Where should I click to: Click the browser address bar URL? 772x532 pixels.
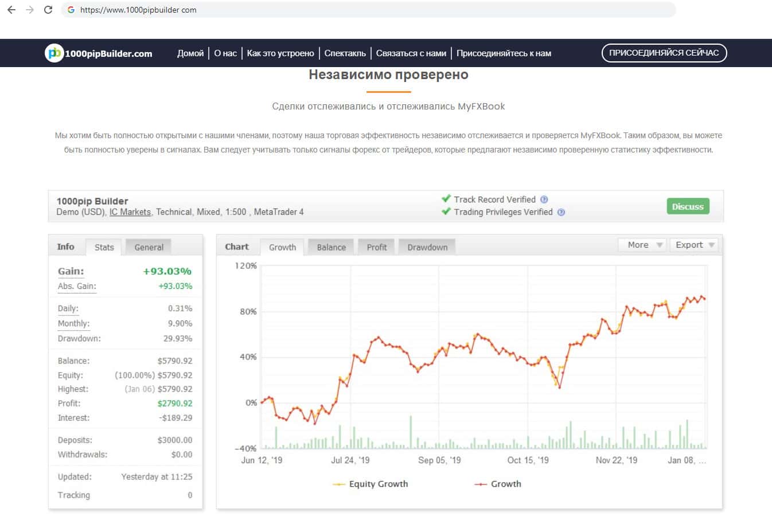click(x=138, y=10)
